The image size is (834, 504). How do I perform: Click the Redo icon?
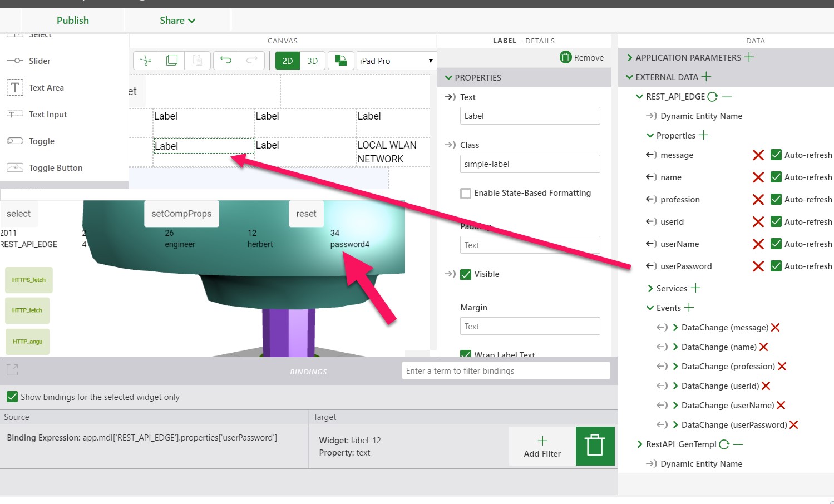pyautogui.click(x=251, y=60)
